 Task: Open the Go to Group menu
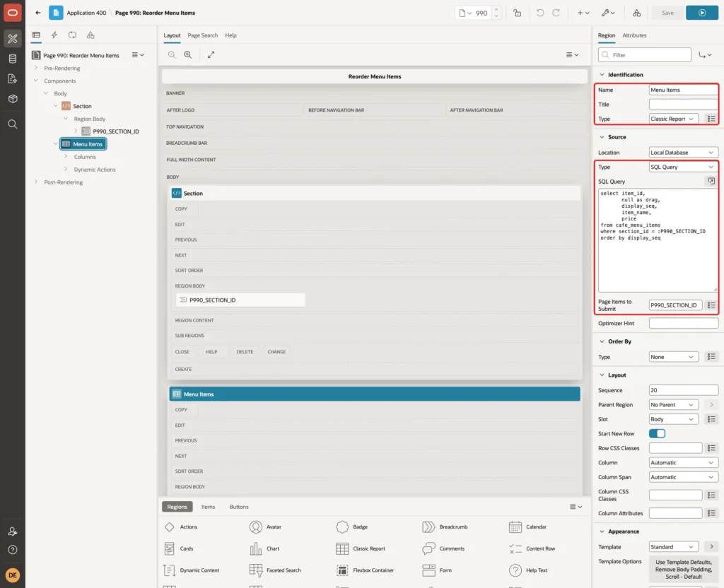pyautogui.click(x=705, y=55)
